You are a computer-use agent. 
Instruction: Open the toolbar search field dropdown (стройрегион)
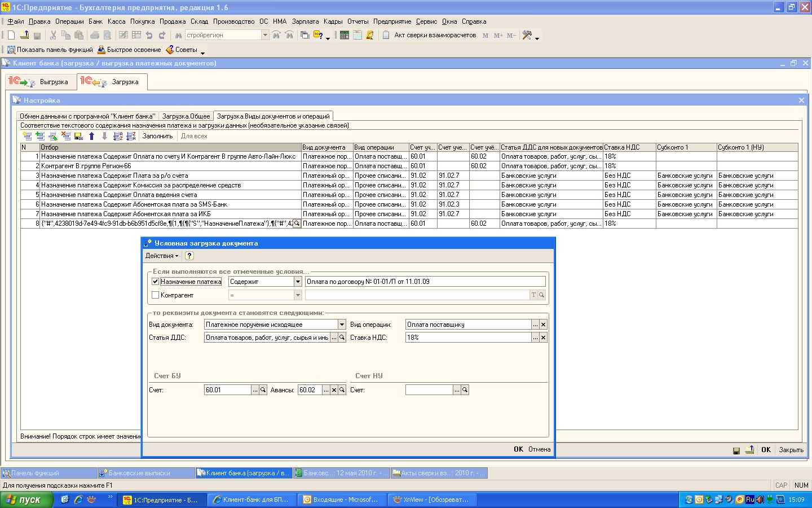coord(265,35)
